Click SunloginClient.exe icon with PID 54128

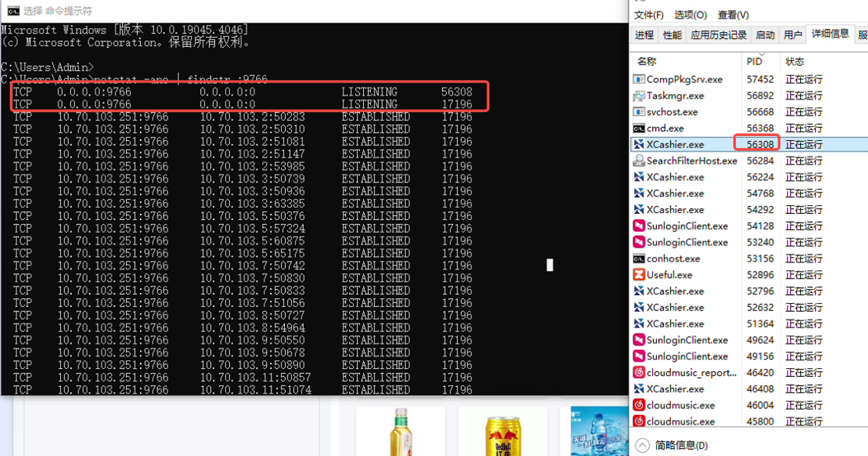coord(639,226)
